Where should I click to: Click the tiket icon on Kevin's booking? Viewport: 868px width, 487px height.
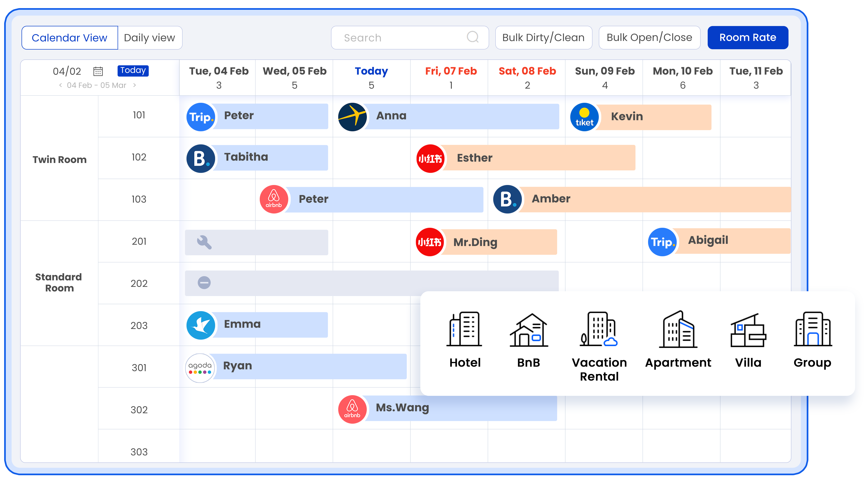click(584, 117)
